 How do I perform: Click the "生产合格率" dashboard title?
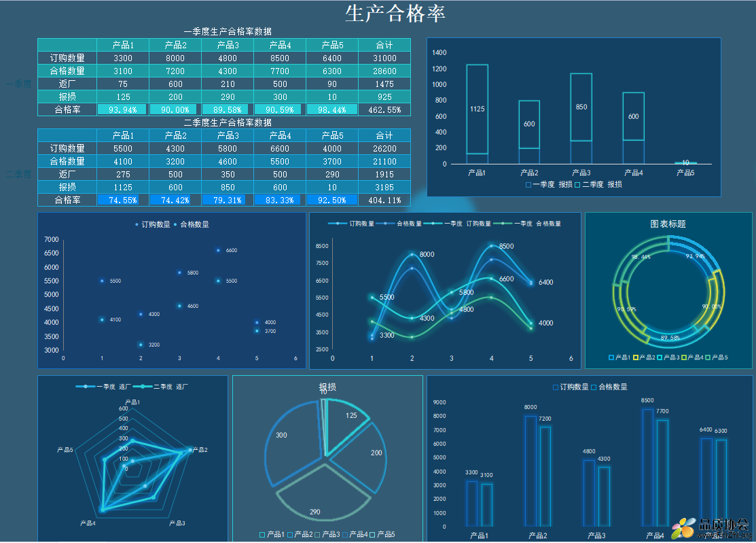[x=395, y=14]
